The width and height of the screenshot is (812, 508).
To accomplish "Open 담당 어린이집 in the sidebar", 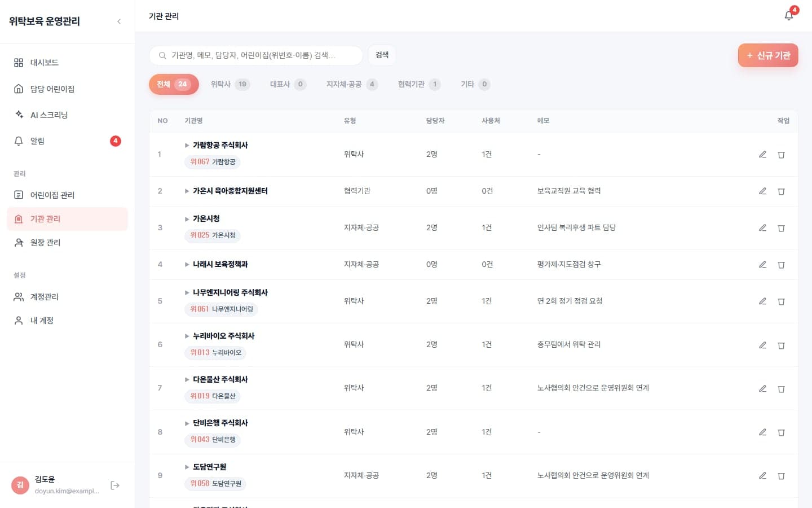I will [x=67, y=89].
